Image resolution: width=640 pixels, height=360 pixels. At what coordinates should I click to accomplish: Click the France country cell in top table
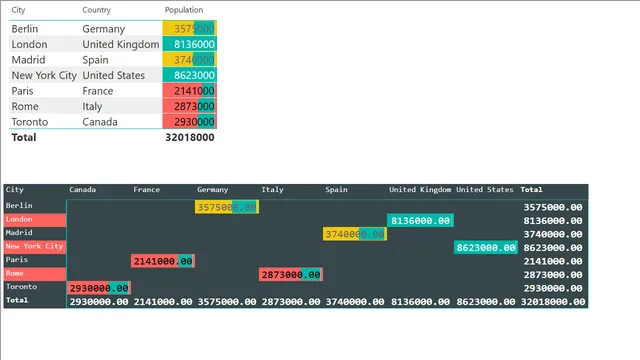click(x=98, y=91)
